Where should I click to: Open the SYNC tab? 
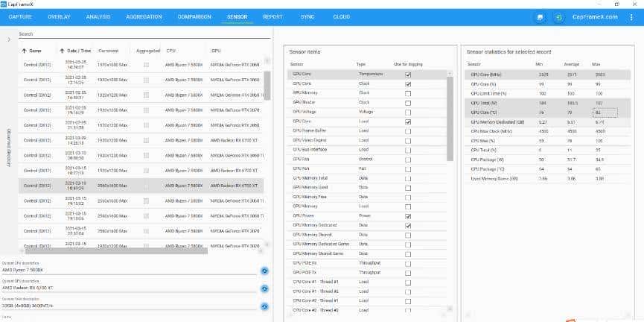(307, 17)
